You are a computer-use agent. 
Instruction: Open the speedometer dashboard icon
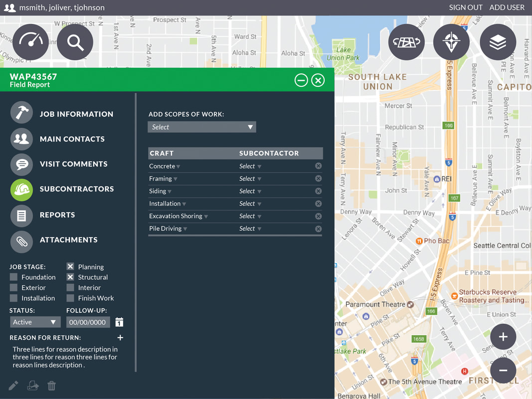pyautogui.click(x=30, y=42)
